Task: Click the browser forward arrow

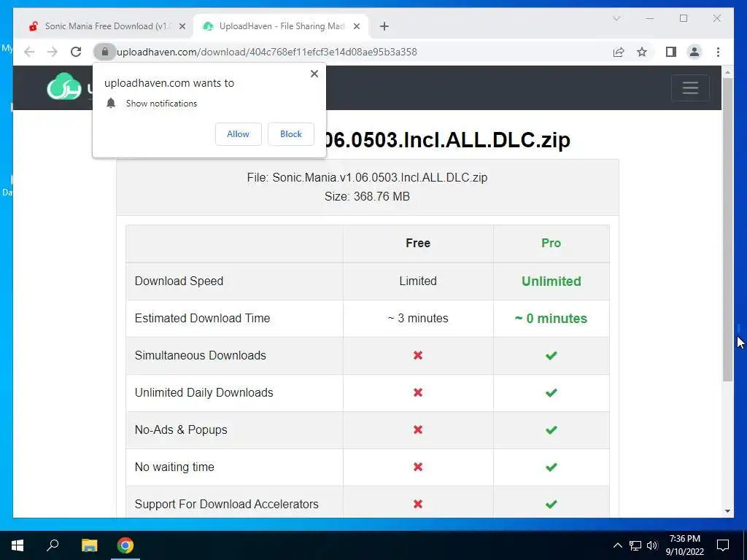Action: click(x=52, y=52)
